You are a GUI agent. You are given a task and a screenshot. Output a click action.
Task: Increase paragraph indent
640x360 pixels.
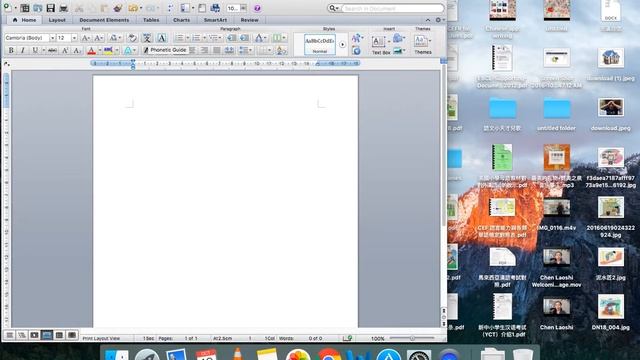244,38
